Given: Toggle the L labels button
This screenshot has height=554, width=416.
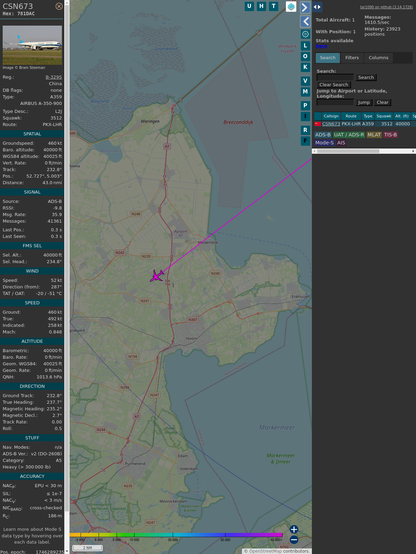Looking at the screenshot, I should pos(305,46).
